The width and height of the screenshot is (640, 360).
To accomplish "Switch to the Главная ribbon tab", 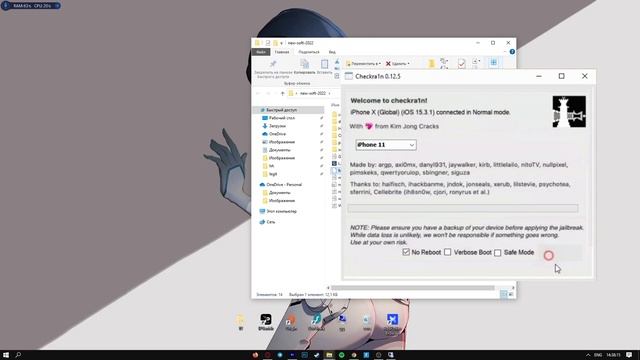I will pyautogui.click(x=282, y=52).
